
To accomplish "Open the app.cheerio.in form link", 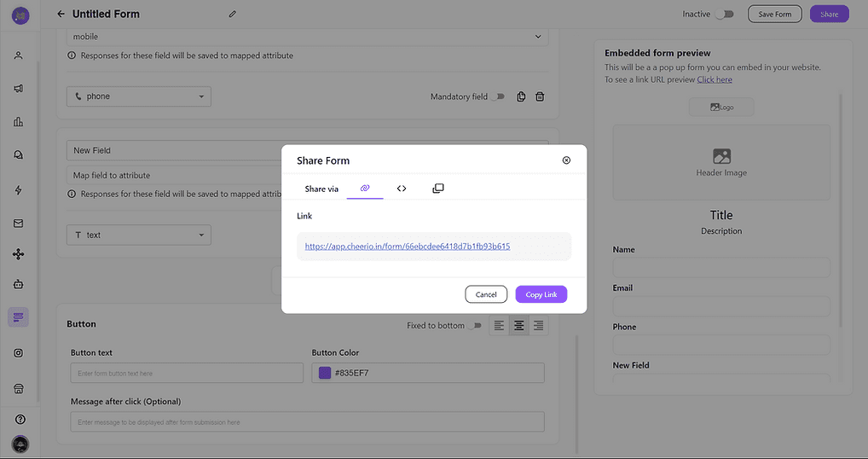I will (408, 247).
